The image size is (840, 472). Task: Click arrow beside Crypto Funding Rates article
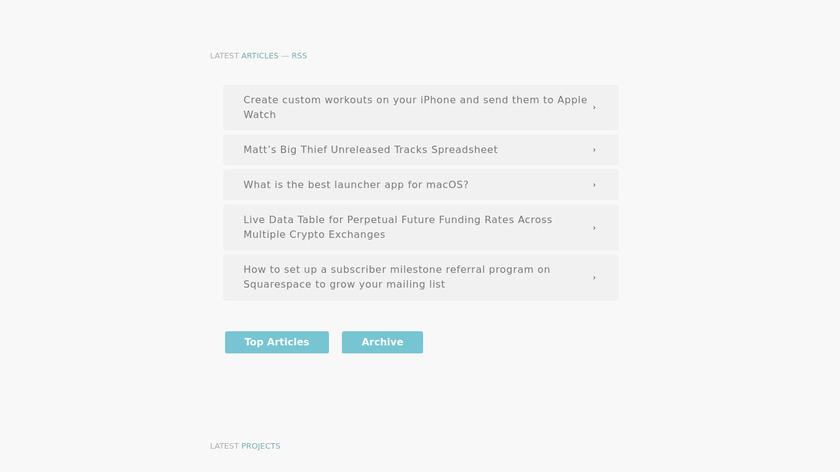pos(594,227)
